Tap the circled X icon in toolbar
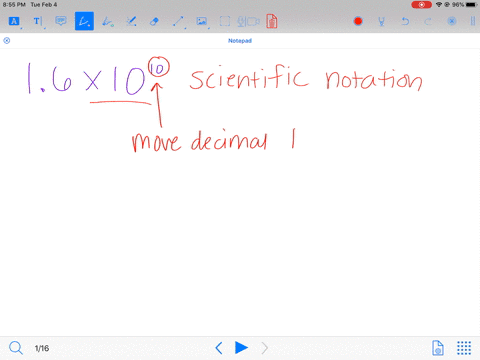480x360 pixels. 452,21
